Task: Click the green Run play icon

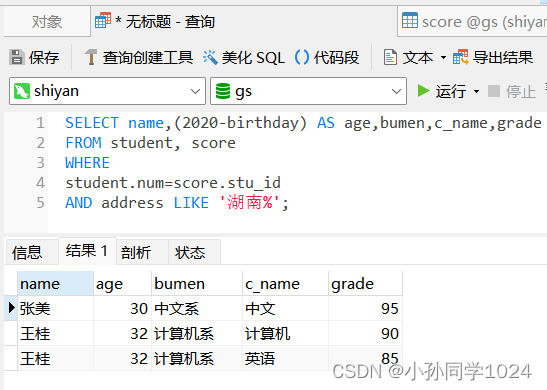Action: tap(423, 91)
